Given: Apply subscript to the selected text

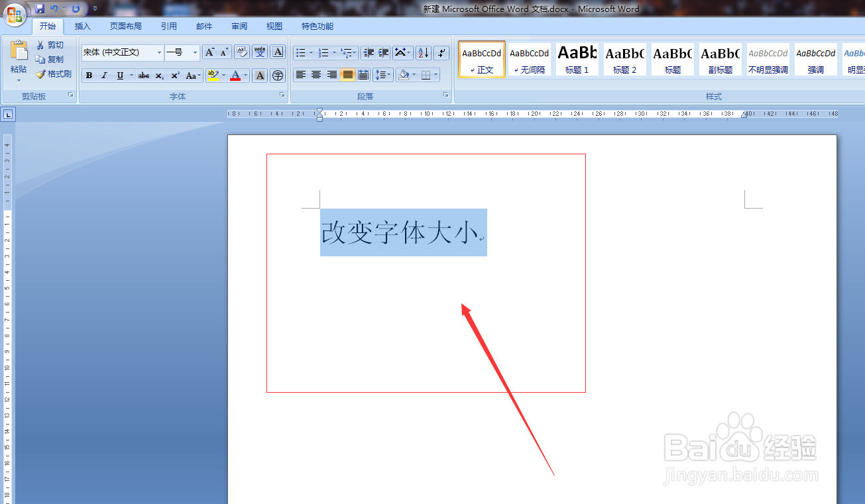Looking at the screenshot, I should pos(159,76).
